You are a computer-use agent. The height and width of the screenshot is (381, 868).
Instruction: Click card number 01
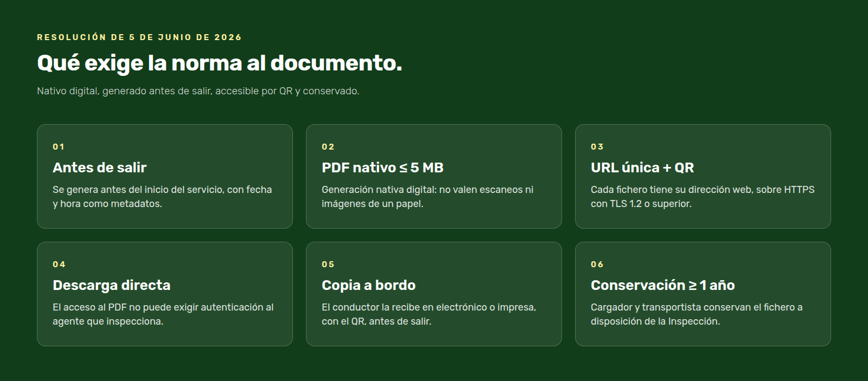click(x=59, y=147)
